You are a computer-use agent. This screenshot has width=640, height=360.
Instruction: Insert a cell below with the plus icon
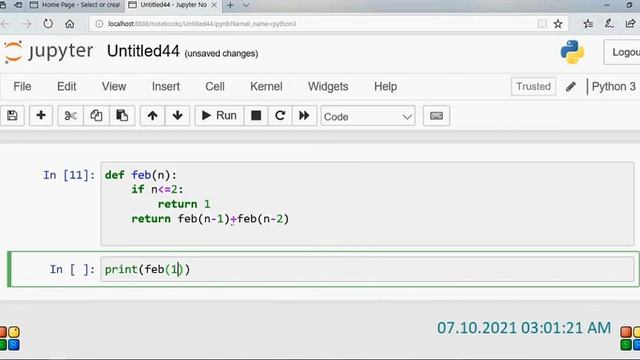[41, 116]
